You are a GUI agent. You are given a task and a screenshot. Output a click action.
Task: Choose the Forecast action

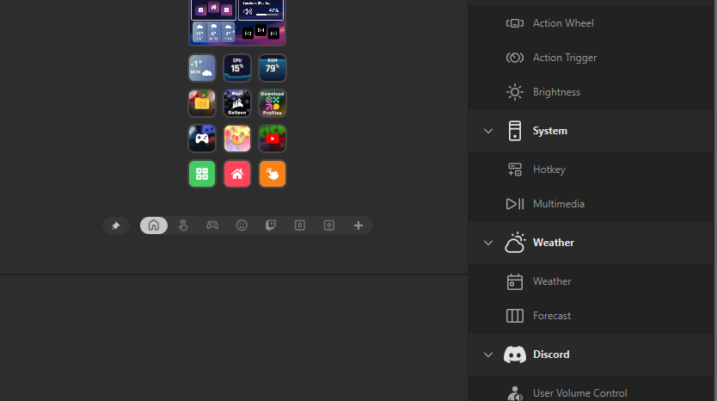click(551, 316)
